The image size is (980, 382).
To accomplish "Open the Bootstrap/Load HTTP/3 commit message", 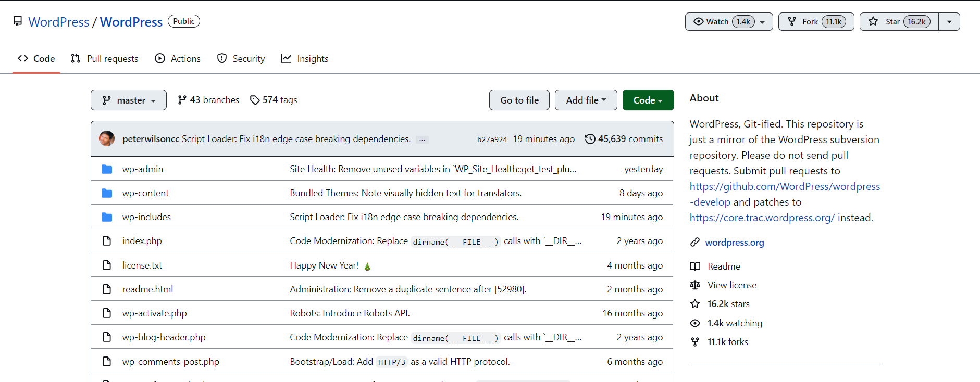I will (400, 362).
